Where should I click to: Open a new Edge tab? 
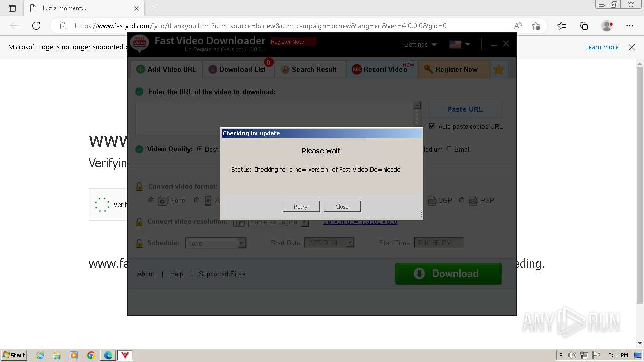(x=153, y=8)
